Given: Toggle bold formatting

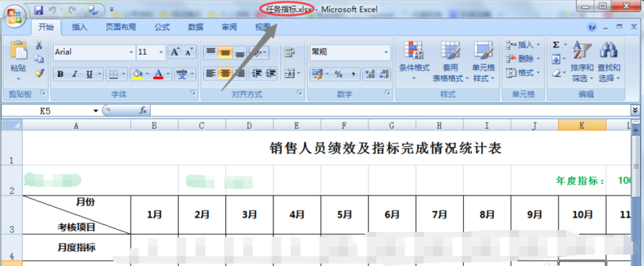Looking at the screenshot, I should tap(60, 74).
